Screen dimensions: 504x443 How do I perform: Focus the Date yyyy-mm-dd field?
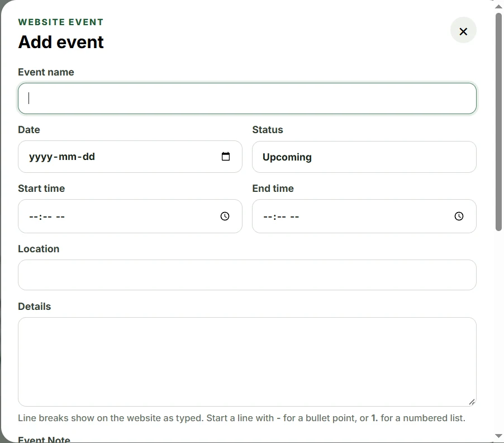pyautogui.click(x=130, y=157)
